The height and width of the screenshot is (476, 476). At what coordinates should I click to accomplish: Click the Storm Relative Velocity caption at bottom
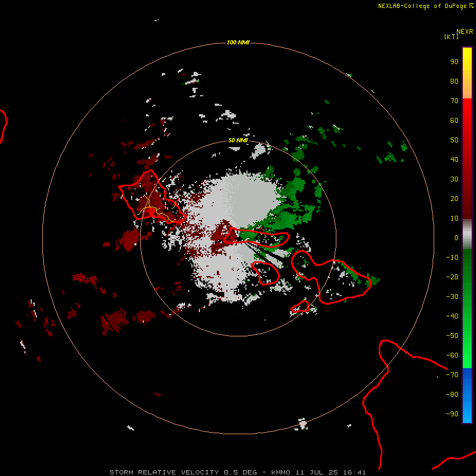[237, 472]
